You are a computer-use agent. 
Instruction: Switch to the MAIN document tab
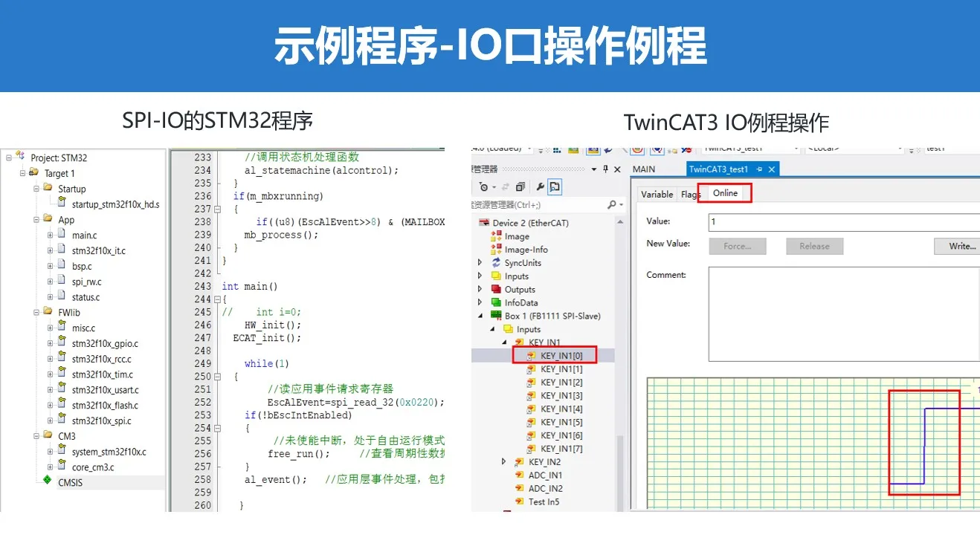tap(644, 169)
